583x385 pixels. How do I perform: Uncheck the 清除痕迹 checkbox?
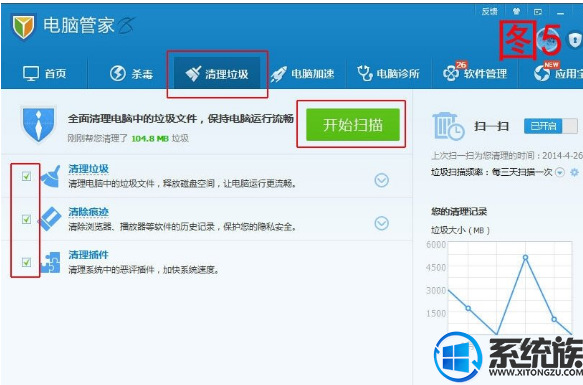[x=26, y=219]
